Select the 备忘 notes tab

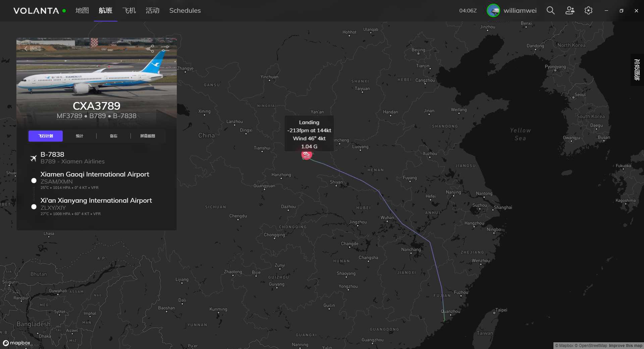(x=114, y=136)
